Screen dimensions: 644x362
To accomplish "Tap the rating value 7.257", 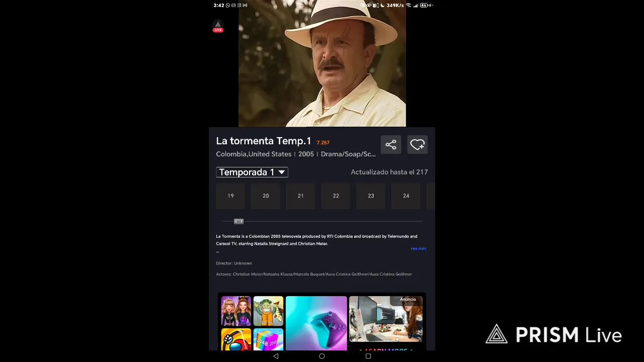I will click(323, 143).
